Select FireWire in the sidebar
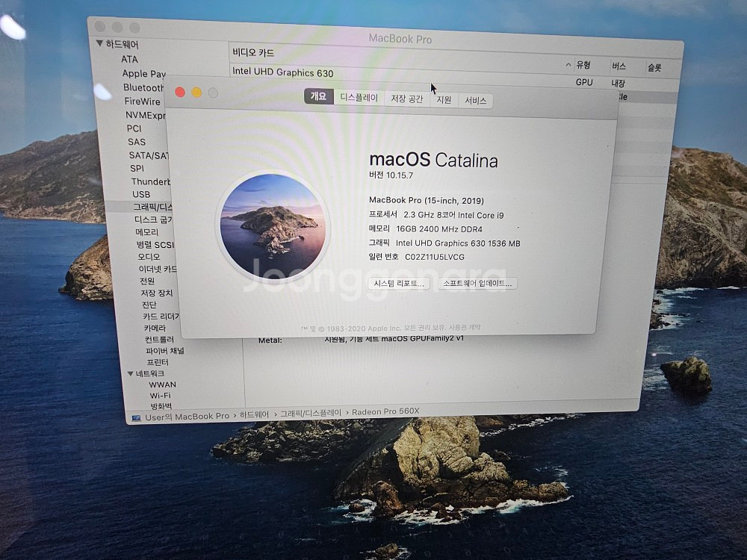This screenshot has width=747, height=560. coord(143,102)
